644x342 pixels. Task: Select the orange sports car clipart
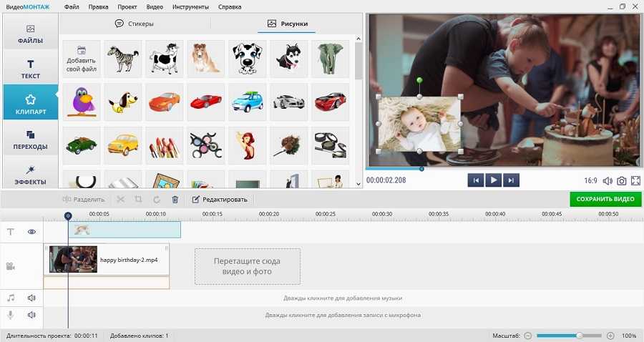pos(165,102)
